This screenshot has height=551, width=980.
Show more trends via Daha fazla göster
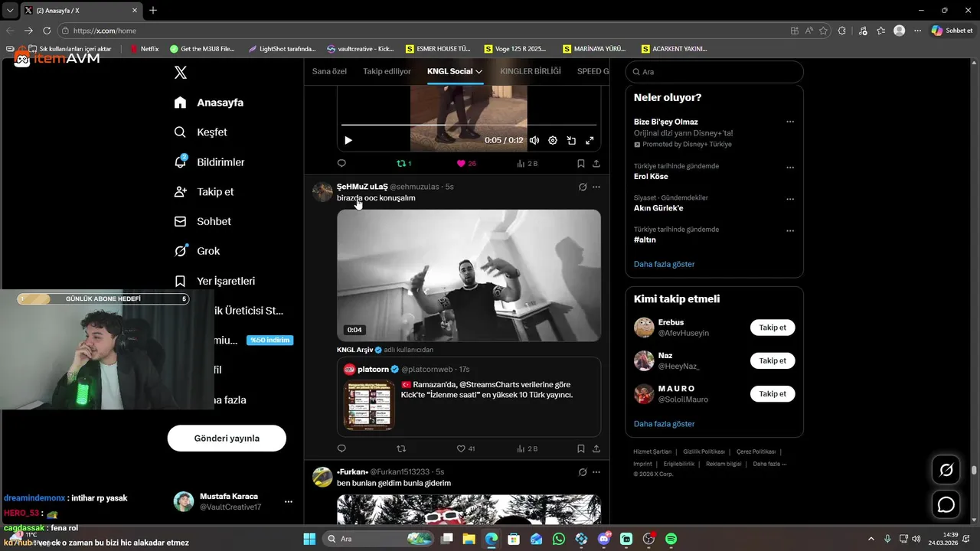tap(664, 264)
